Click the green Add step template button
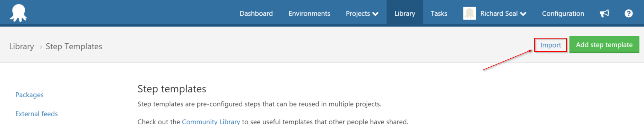The width and height of the screenshot is (644, 125). [x=604, y=45]
